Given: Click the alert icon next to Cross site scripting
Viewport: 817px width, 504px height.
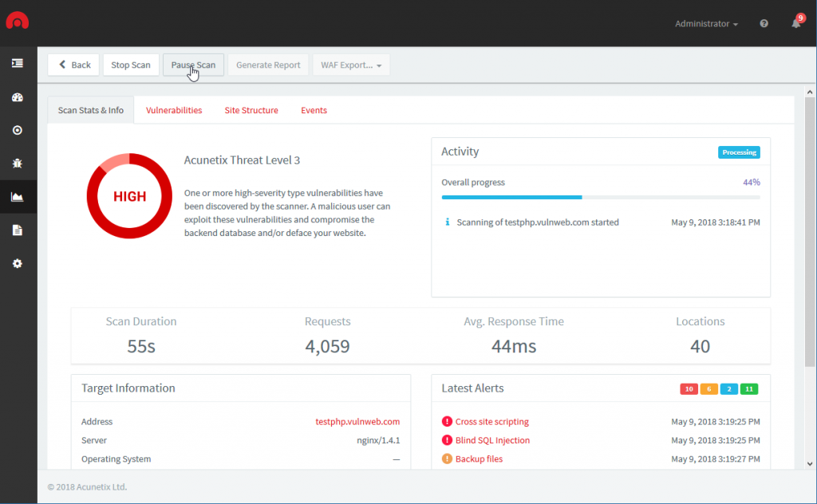Looking at the screenshot, I should [x=447, y=422].
